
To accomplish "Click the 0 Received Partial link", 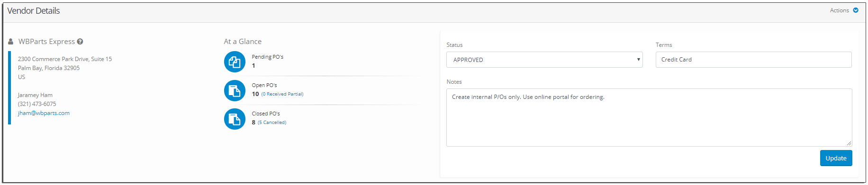I will click(282, 94).
